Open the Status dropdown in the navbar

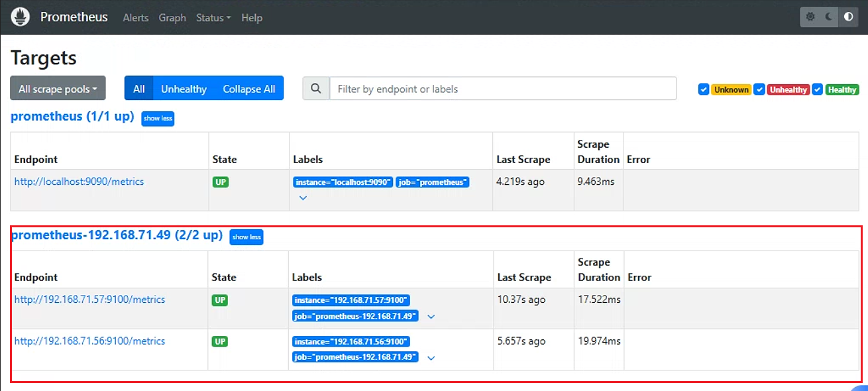(x=213, y=18)
